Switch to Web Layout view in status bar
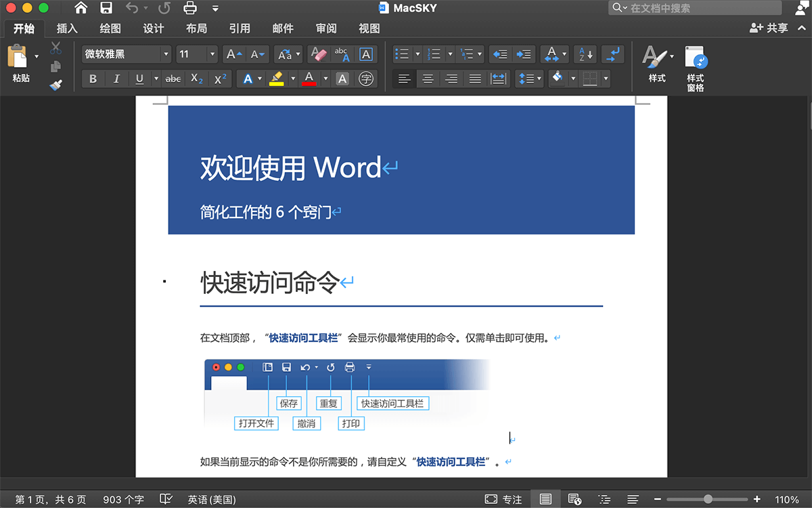The width and height of the screenshot is (812, 508). pos(575,499)
